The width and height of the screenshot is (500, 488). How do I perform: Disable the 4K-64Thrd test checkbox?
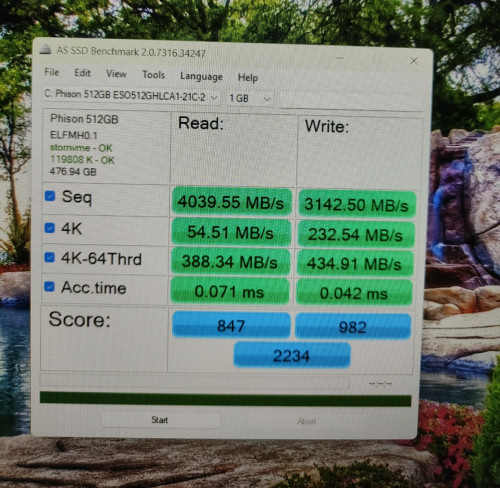coord(50,257)
